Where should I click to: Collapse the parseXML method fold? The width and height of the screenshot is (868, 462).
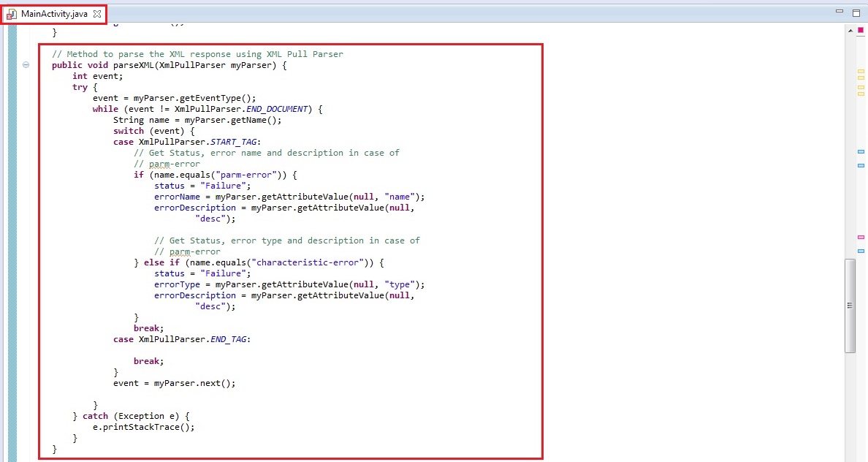coord(26,65)
